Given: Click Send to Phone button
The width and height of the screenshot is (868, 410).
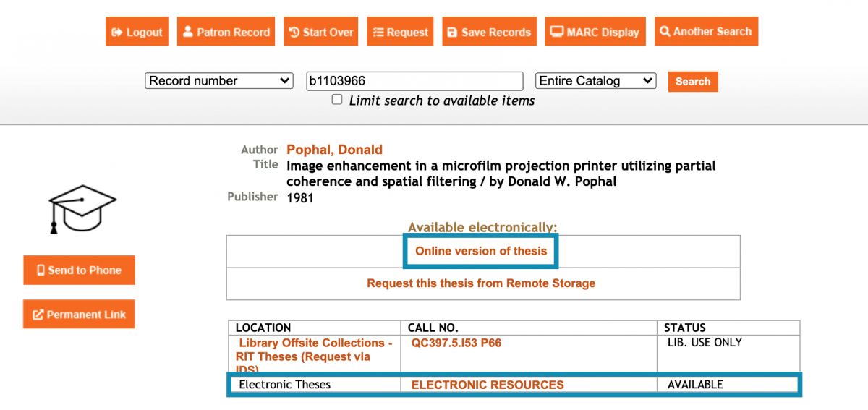Looking at the screenshot, I should click(79, 270).
